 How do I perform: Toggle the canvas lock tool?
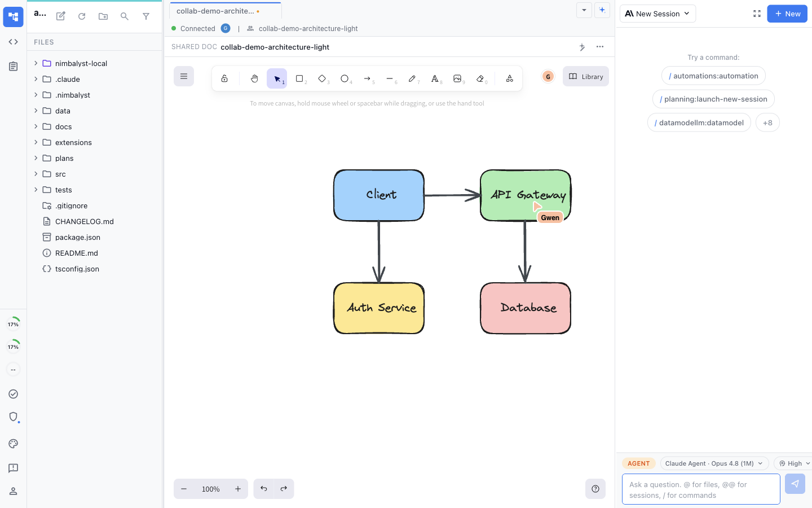tap(224, 79)
